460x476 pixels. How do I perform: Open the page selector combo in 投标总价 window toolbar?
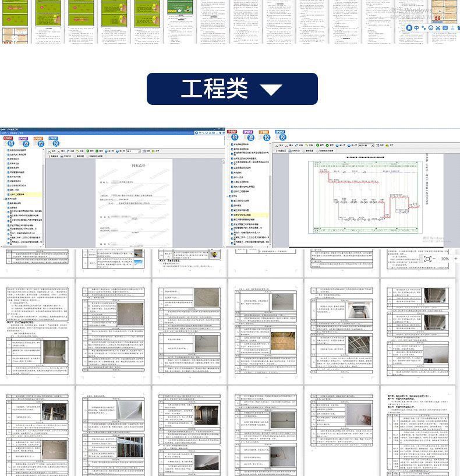[x=134, y=151]
